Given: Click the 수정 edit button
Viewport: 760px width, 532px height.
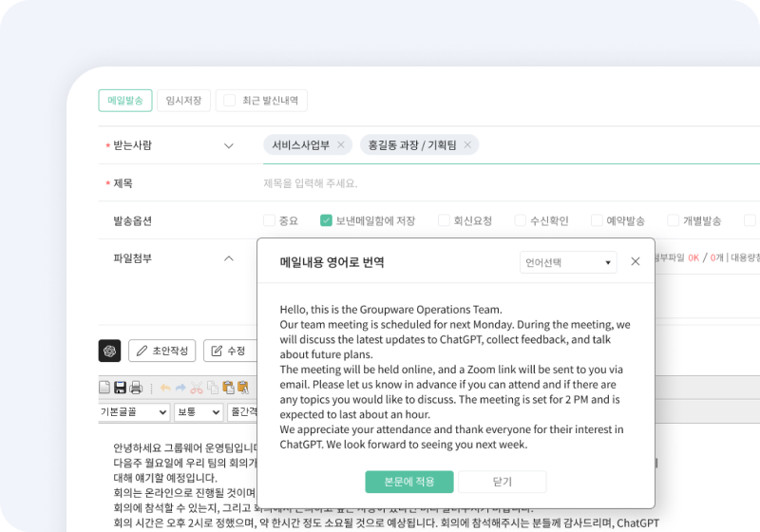Looking at the screenshot, I should 229,351.
